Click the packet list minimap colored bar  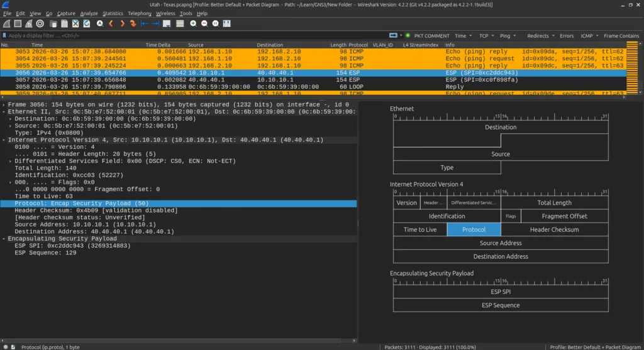[x=631, y=68]
